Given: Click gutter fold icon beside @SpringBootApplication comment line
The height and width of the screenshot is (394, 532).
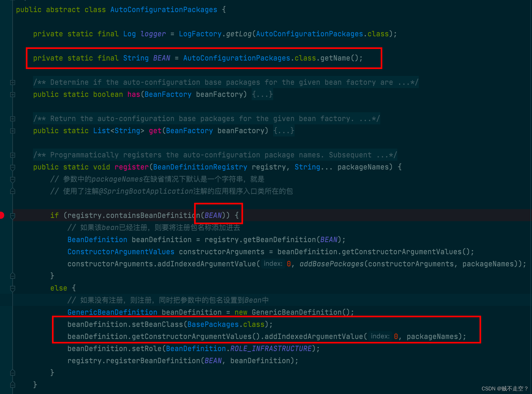Looking at the screenshot, I should (x=13, y=191).
